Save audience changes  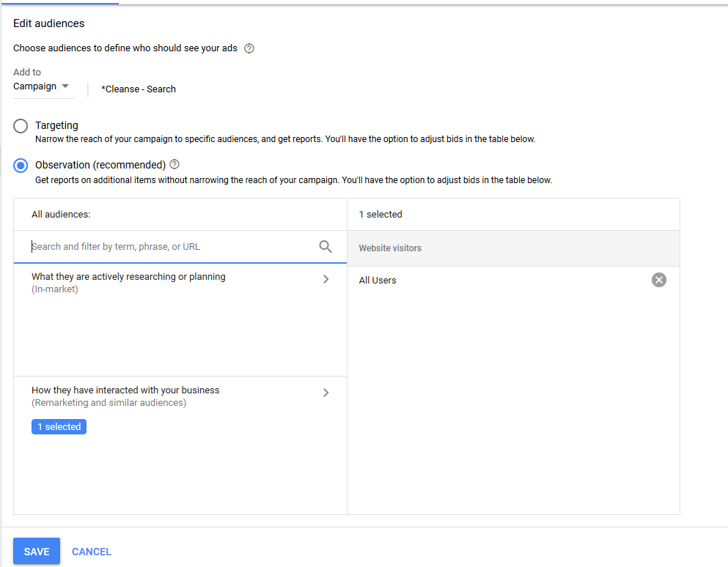[37, 551]
